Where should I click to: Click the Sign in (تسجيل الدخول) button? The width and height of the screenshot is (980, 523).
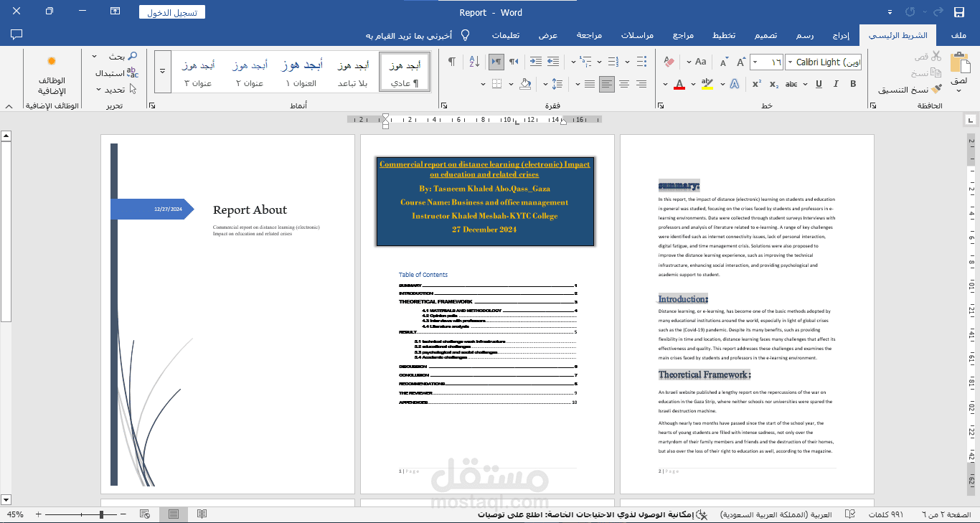pos(172,12)
